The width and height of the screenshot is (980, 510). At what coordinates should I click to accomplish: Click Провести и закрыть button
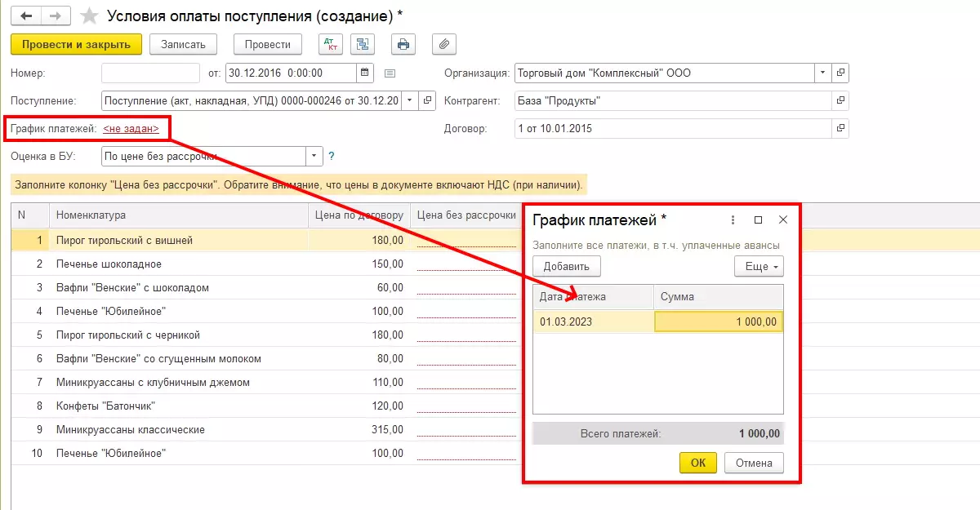(76, 44)
